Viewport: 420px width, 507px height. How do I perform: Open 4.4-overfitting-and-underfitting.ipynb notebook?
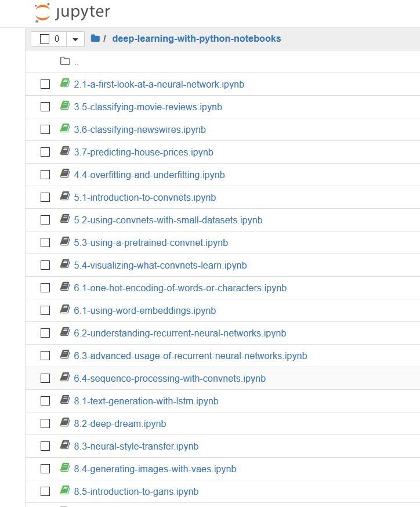click(149, 175)
